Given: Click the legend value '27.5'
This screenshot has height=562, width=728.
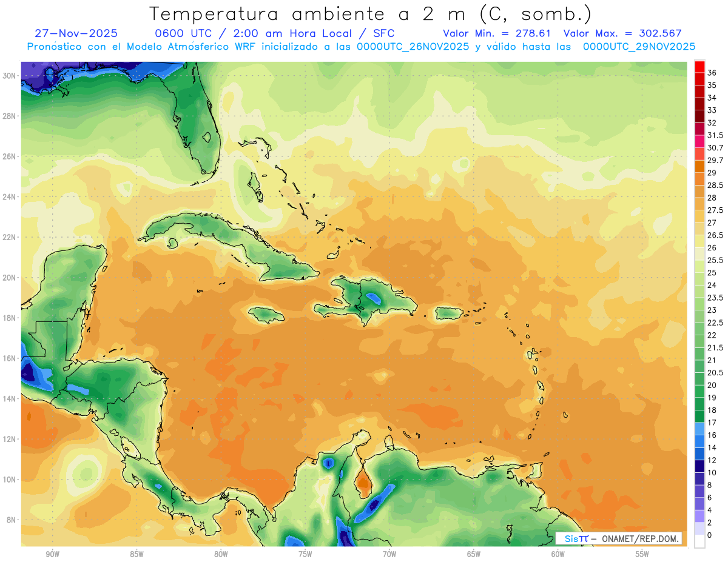Looking at the screenshot, I should 715,210.
